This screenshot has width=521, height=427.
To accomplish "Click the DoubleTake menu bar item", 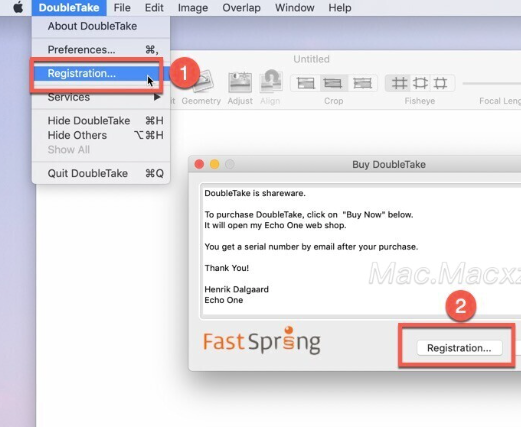I will 69,8.
